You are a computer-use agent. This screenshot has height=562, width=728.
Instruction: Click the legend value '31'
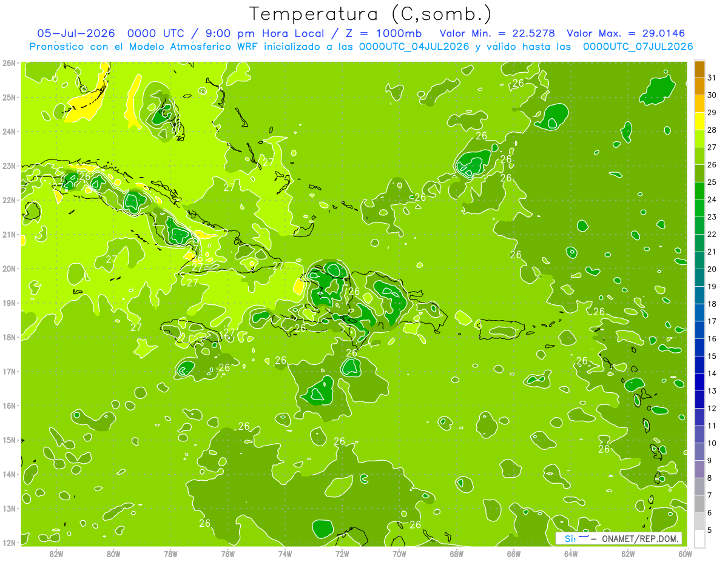(712, 78)
